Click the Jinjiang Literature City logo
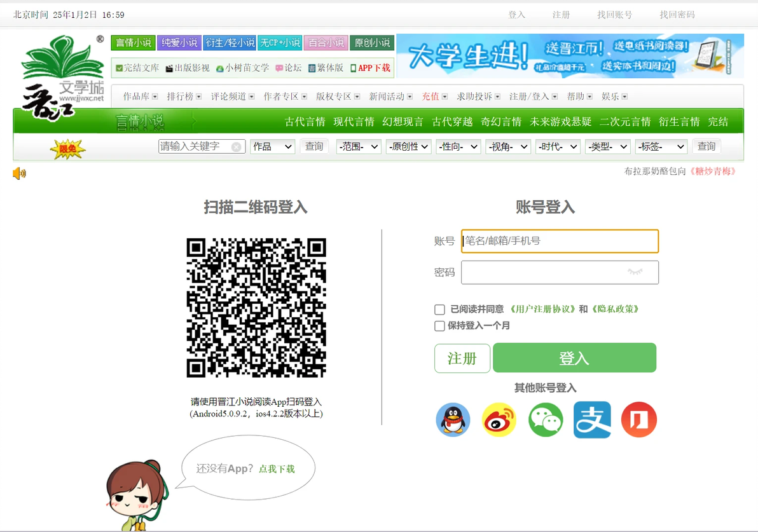The image size is (758, 532). (x=62, y=78)
